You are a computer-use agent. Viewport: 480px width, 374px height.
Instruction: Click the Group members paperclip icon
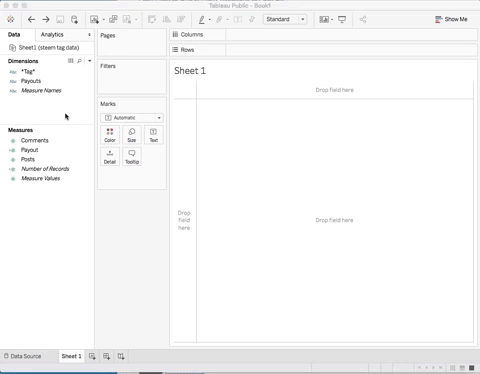pyautogui.click(x=219, y=19)
